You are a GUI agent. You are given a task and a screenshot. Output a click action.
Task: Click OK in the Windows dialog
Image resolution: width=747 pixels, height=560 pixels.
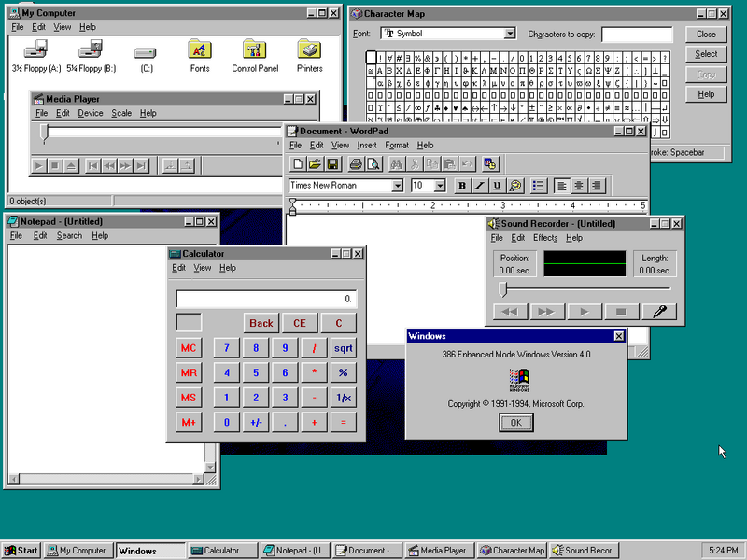point(516,423)
